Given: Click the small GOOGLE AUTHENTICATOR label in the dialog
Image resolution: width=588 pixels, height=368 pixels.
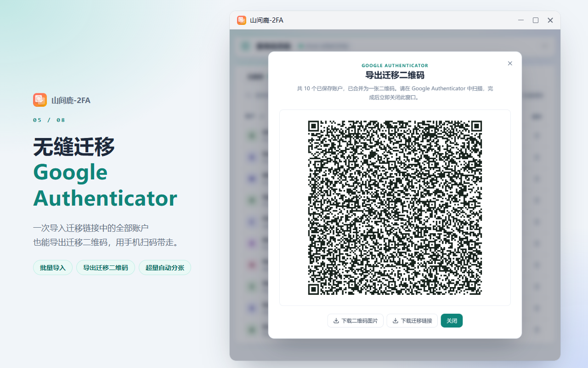Looking at the screenshot, I should click(x=395, y=66).
